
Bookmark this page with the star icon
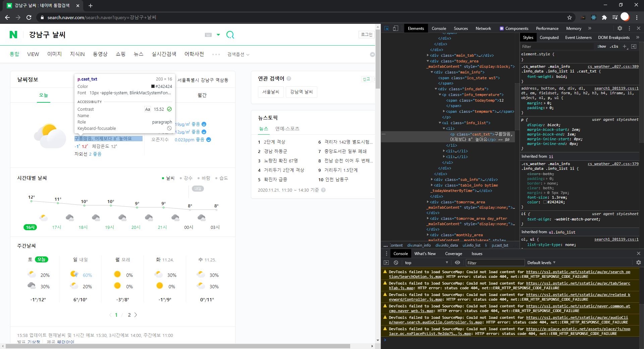tap(570, 17)
